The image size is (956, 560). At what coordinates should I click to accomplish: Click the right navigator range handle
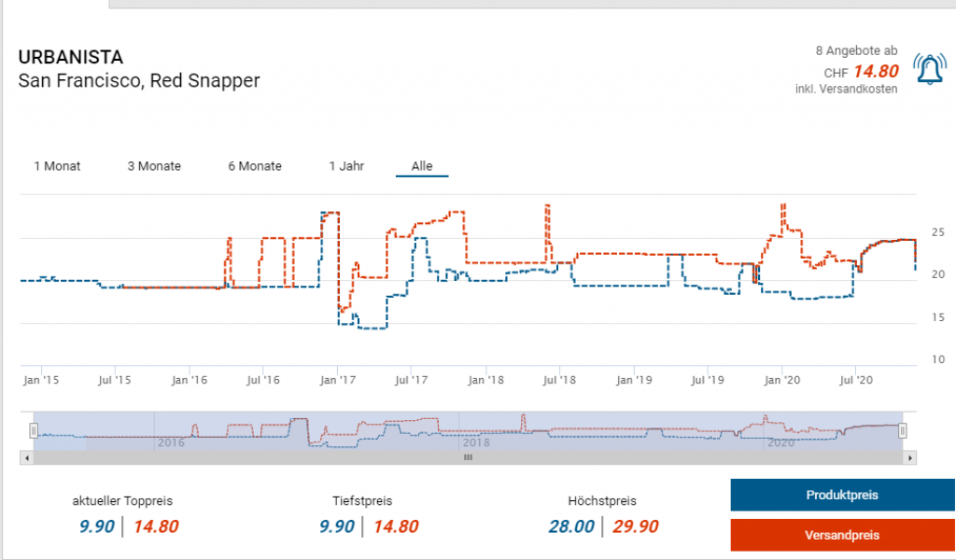point(903,430)
